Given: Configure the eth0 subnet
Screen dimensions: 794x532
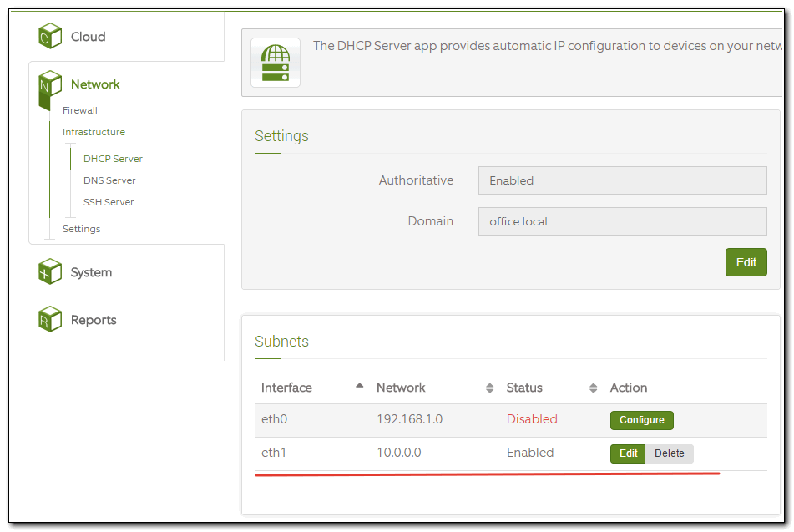Looking at the screenshot, I should click(641, 420).
